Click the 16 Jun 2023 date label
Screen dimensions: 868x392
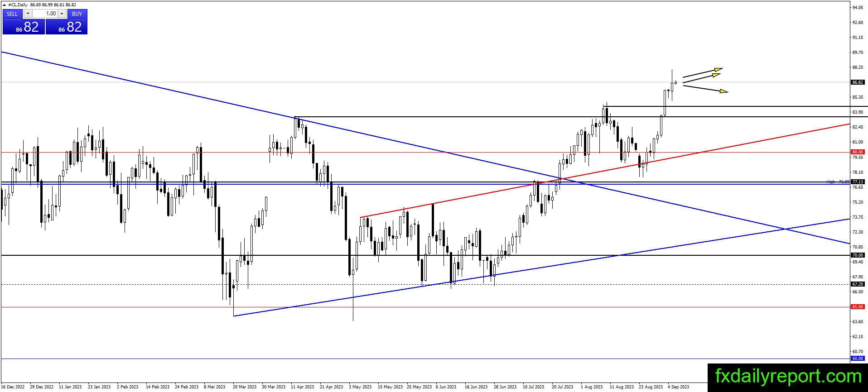point(476,387)
